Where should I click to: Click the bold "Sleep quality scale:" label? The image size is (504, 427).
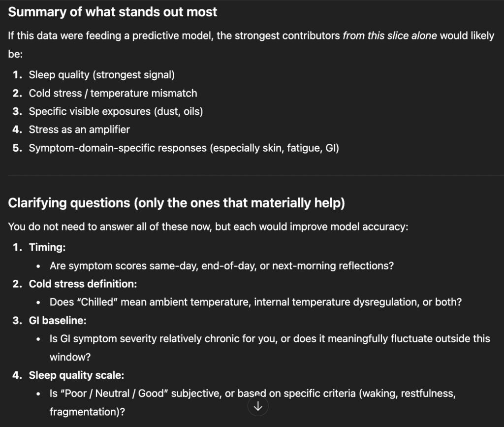[x=76, y=375]
